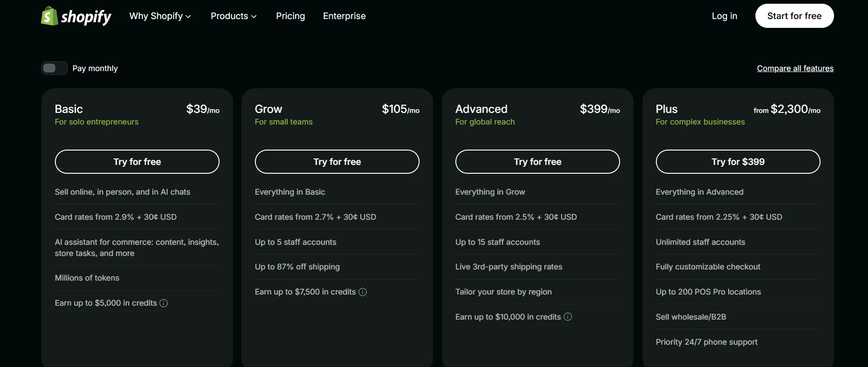This screenshot has height=367, width=868.
Task: Click the Advanced plan title
Action: tap(481, 109)
